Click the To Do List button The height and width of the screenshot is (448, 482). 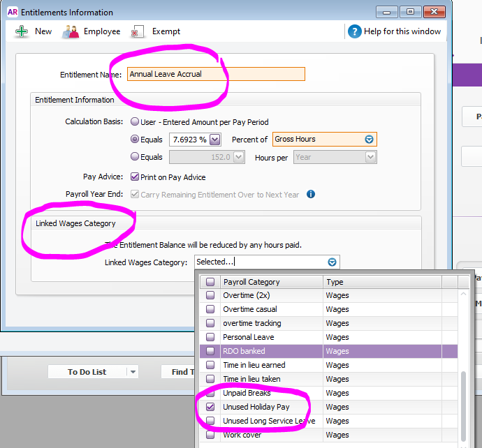(87, 372)
